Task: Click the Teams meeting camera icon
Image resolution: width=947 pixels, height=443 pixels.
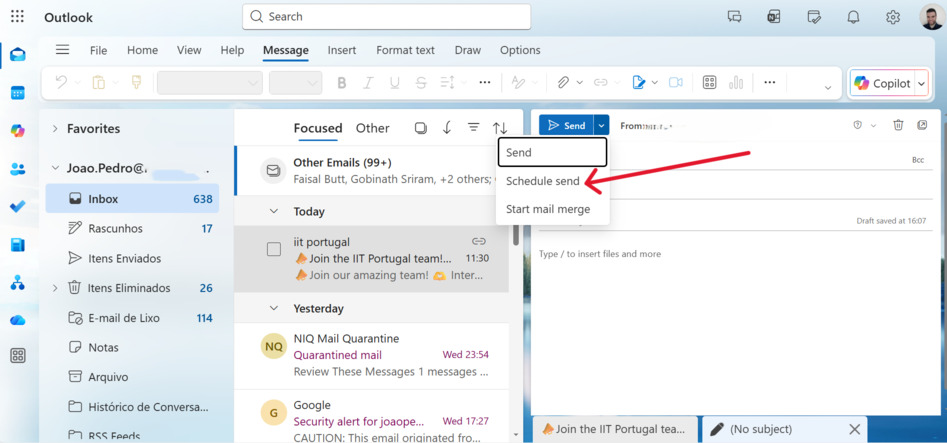Action: pos(676,83)
